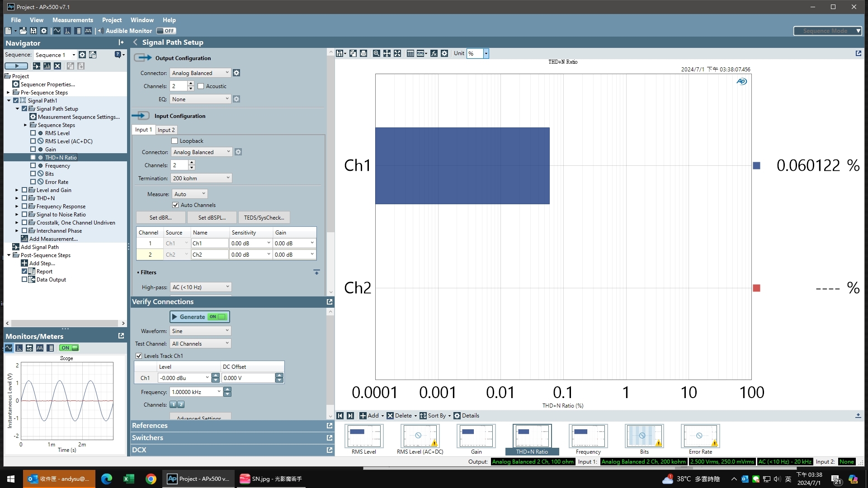Viewport: 868px width, 488px height.
Task: Check the THD+N Ratio checkbox in the tree
Action: pos(33,158)
